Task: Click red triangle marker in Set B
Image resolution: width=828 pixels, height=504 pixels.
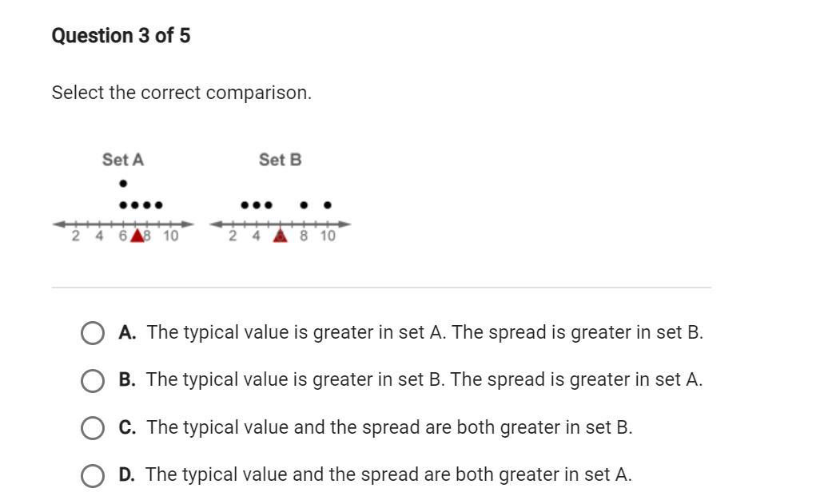Action: pyautogui.click(x=281, y=236)
